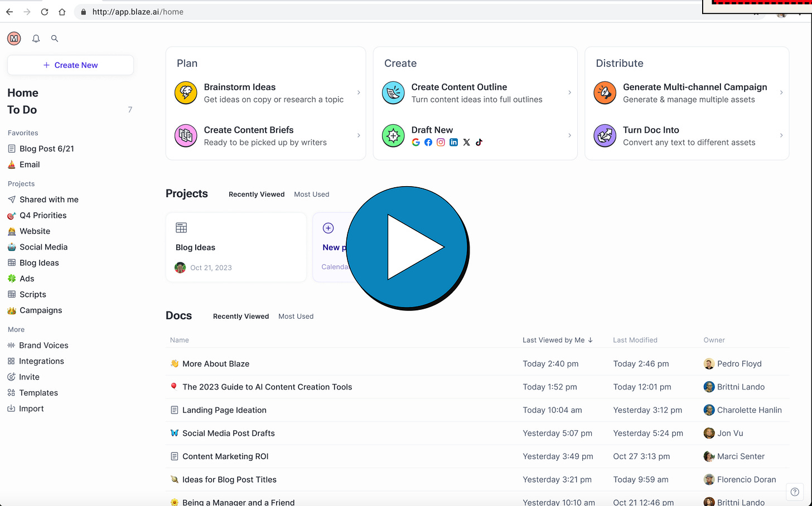Screen dimensions: 812x506
Task: Click the Create Content Outline icon
Action: (393, 93)
